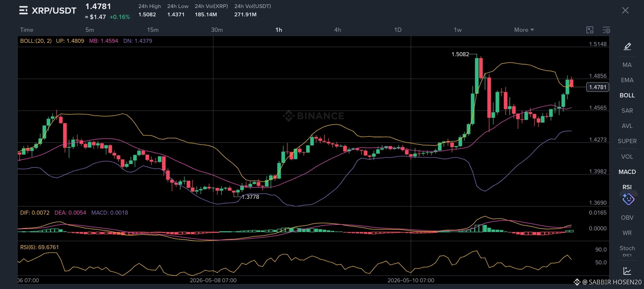Click the DN: 1.4379 Bollinger value
This screenshot has height=289, width=644.
(x=137, y=41)
